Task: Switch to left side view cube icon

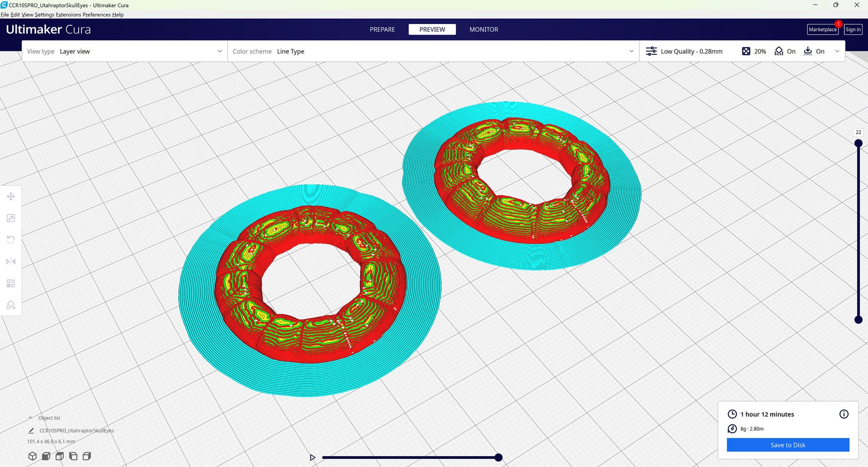Action: (73, 456)
